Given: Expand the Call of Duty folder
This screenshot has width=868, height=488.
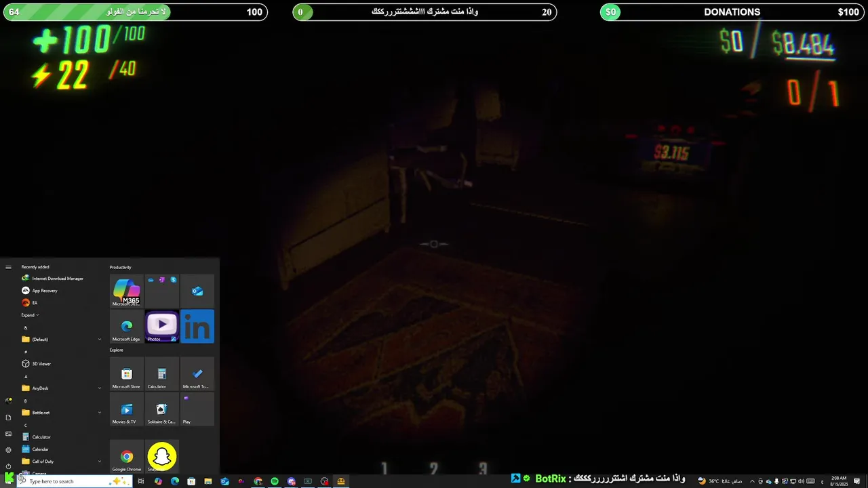Looking at the screenshot, I should click(x=61, y=462).
